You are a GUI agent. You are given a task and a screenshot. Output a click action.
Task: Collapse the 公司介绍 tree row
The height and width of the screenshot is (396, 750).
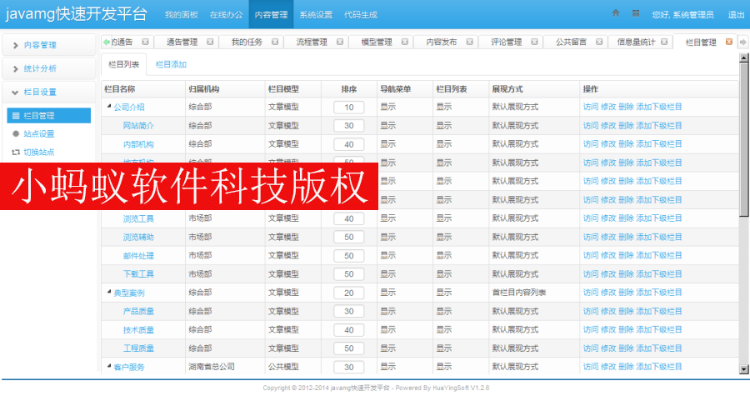click(x=109, y=106)
